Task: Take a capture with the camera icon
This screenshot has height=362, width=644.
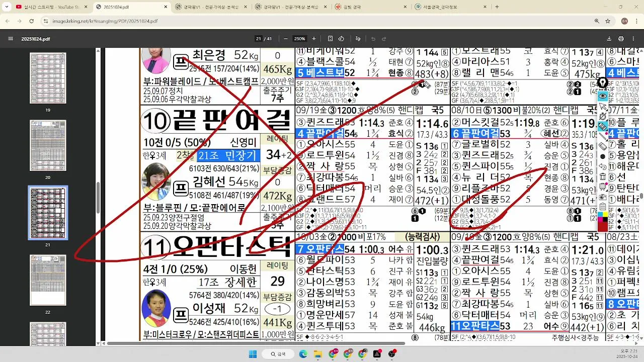Action: pyautogui.click(x=602, y=197)
